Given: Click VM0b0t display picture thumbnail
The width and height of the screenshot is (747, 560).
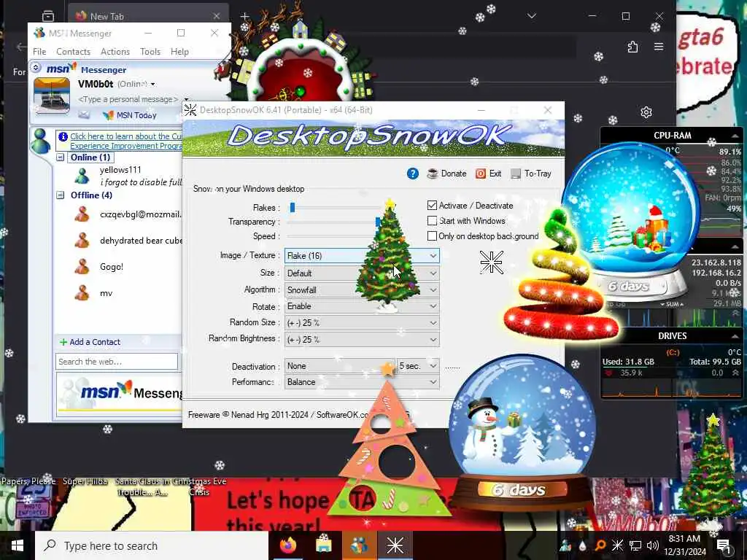Looking at the screenshot, I should coord(52,96).
